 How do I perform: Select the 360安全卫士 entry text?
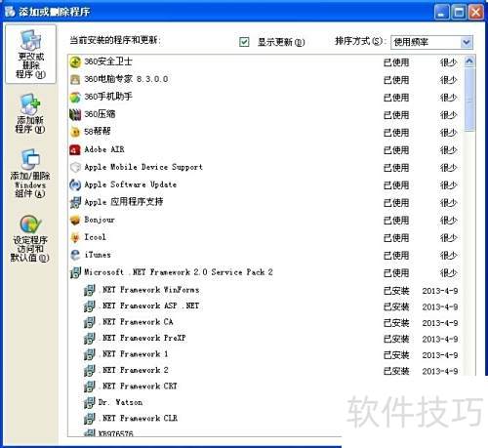coord(108,61)
